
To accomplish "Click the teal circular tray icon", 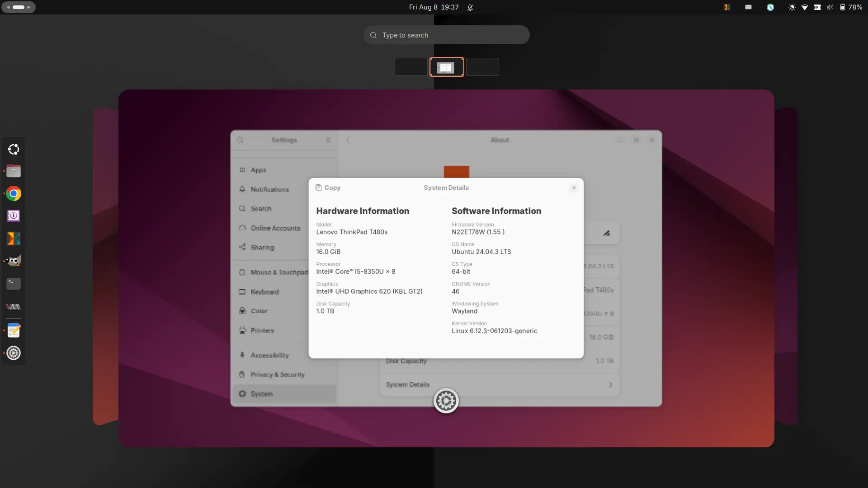I will click(770, 7).
